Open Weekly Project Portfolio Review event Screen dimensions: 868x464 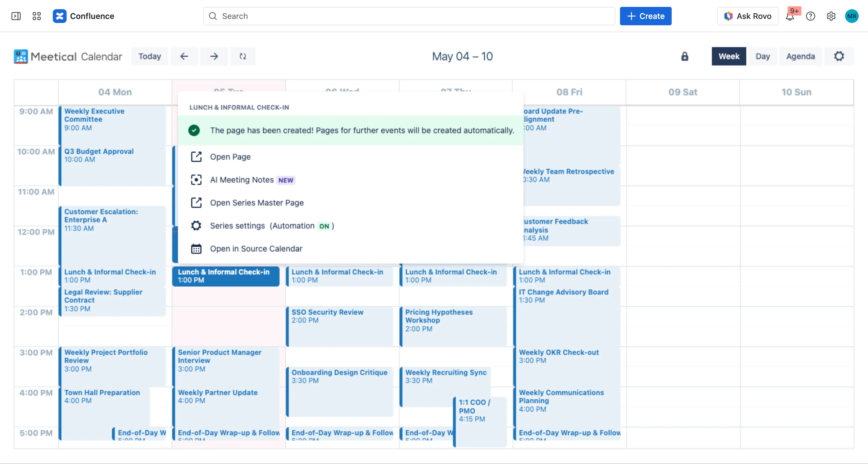point(112,367)
